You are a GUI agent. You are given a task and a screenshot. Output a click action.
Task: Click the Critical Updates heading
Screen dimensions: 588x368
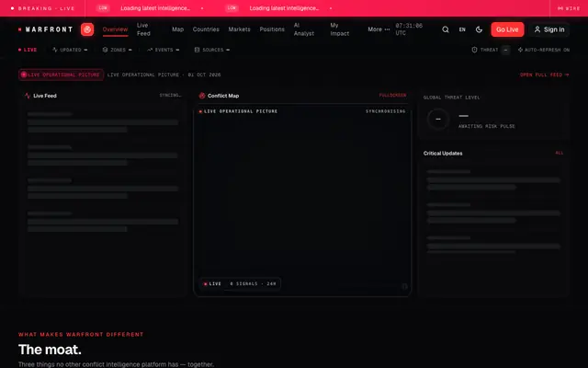click(443, 154)
